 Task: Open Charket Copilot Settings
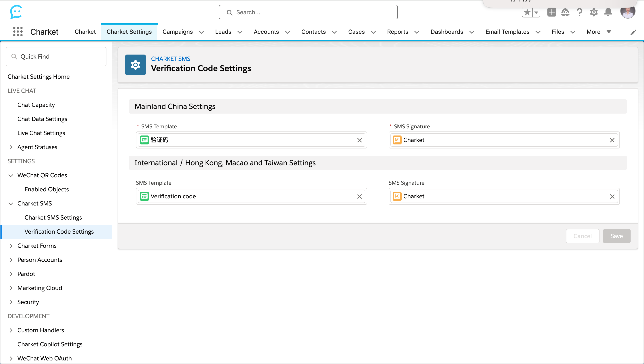point(50,345)
